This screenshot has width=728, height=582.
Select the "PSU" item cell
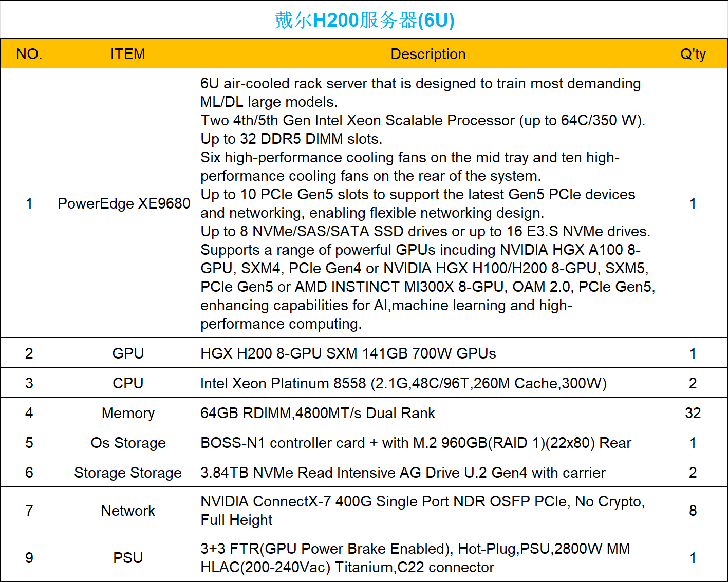(x=128, y=557)
